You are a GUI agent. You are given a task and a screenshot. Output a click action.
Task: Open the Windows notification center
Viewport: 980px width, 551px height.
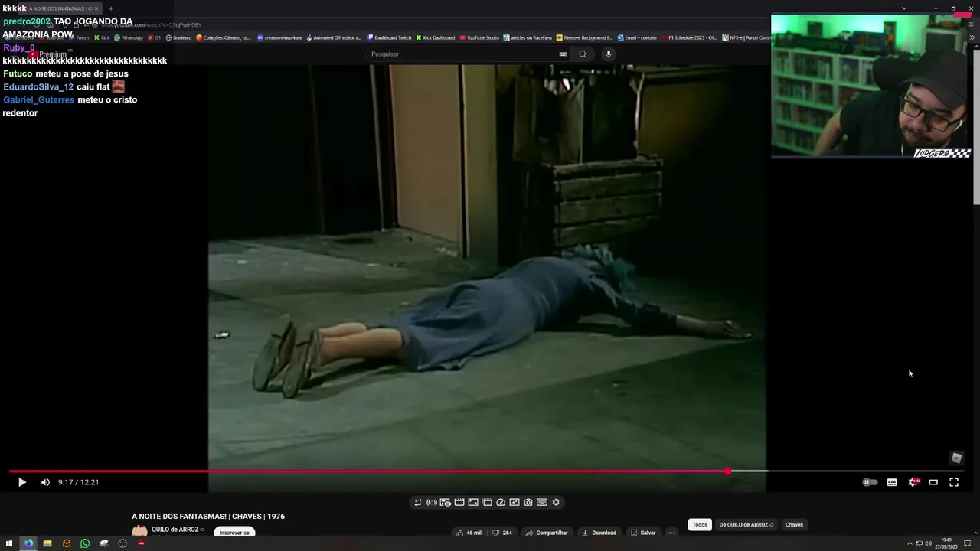point(968,543)
